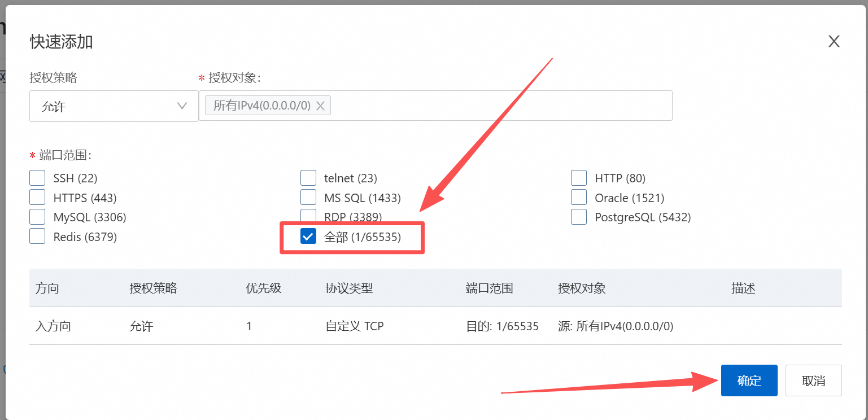Check the Redis (6379) option
Viewport: 868px width, 420px height.
coord(37,237)
